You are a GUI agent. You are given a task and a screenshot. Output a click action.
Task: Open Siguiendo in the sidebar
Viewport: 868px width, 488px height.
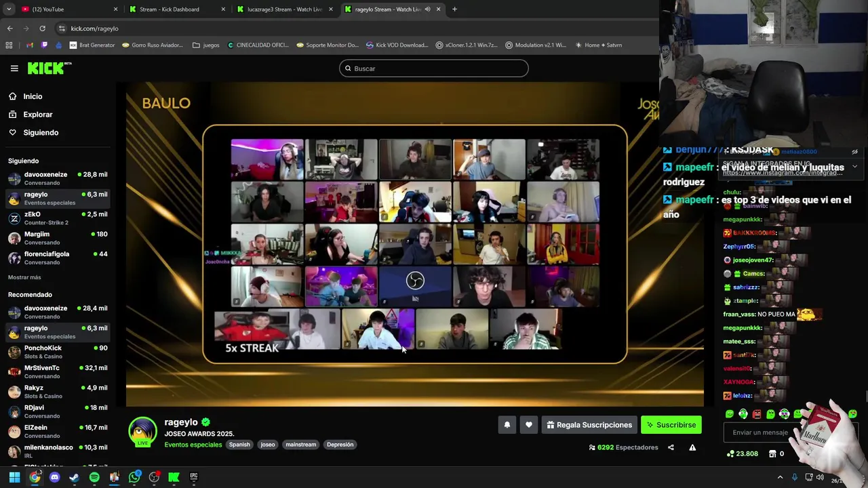pos(41,133)
